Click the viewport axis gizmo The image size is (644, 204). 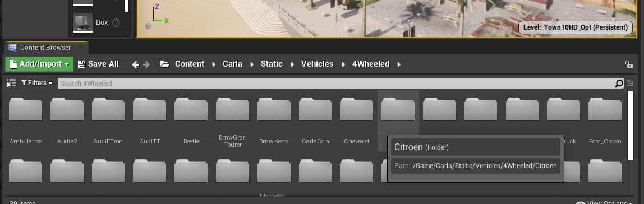click(x=160, y=13)
